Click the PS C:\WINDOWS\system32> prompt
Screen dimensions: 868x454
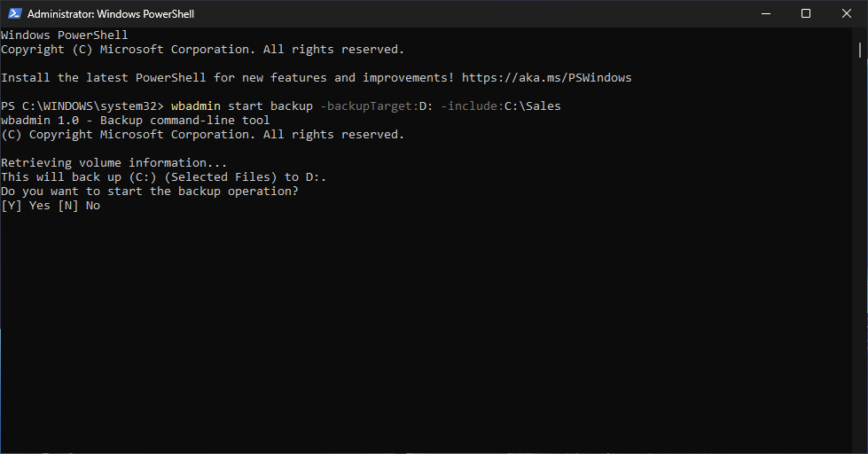(x=82, y=106)
